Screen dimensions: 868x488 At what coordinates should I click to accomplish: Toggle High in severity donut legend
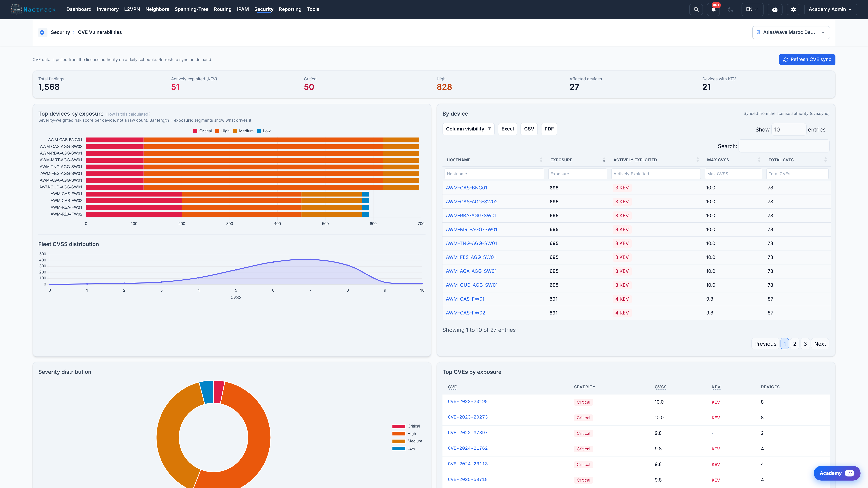(404, 433)
